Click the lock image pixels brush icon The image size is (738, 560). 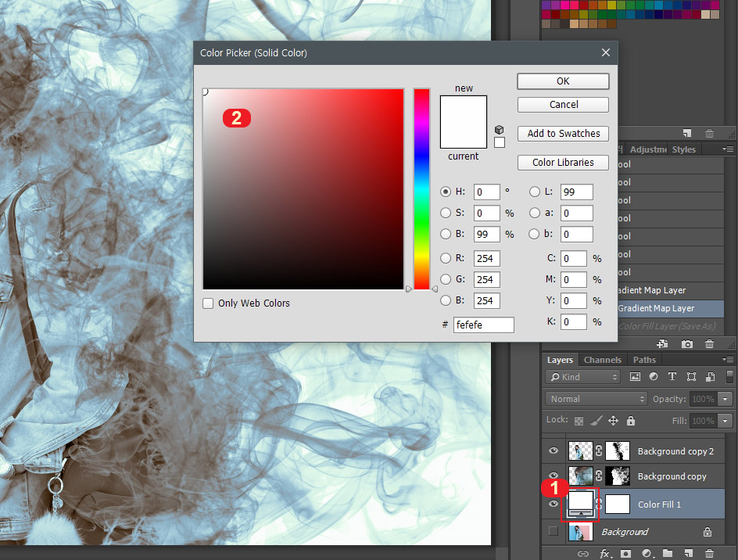596,420
